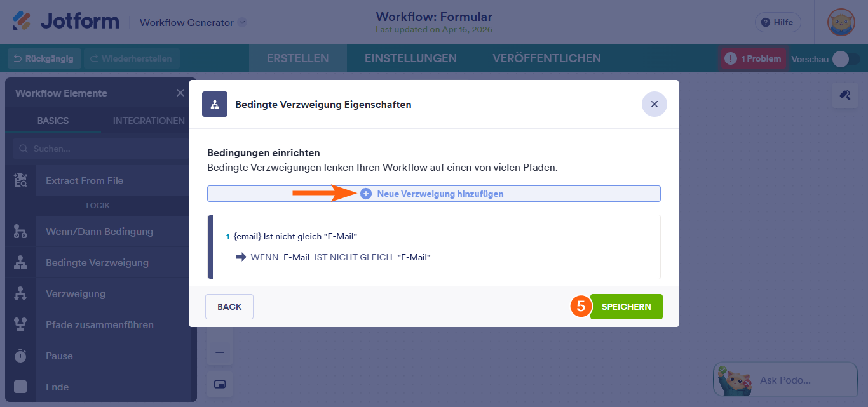Viewport: 868px width, 407px height.
Task: Select the Pause stopwatch icon
Action: [21, 356]
